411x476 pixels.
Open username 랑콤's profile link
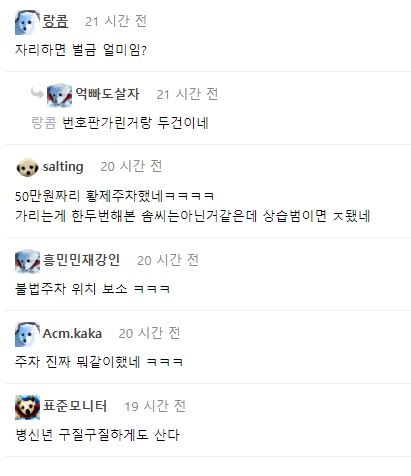[55, 21]
